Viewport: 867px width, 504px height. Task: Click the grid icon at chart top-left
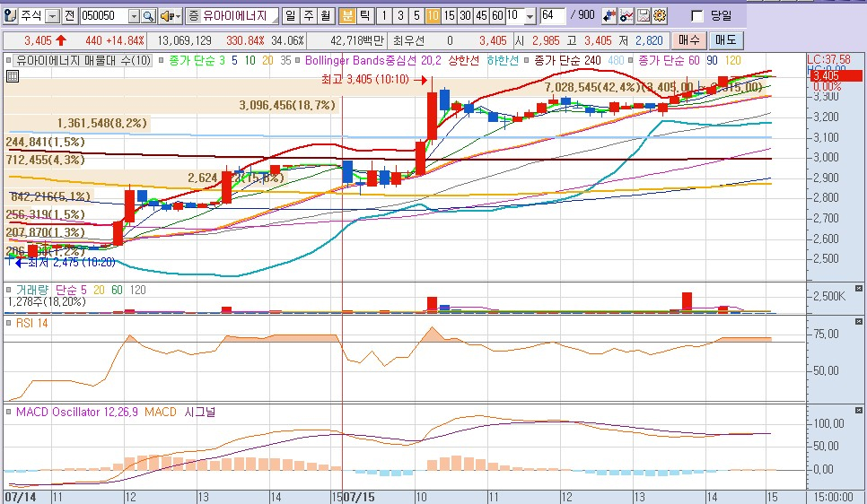coord(11,76)
